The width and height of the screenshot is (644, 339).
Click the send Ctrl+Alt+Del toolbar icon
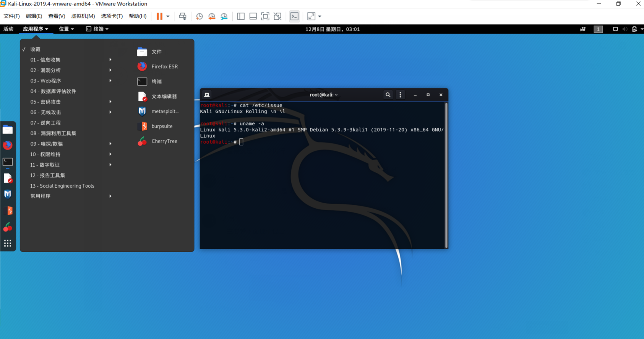click(183, 16)
